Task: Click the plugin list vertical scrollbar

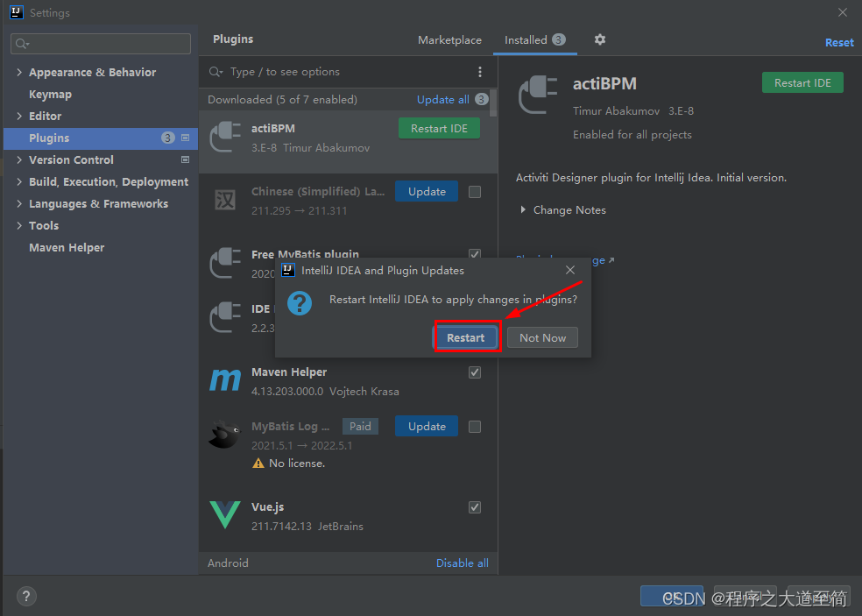Action: 493,103
